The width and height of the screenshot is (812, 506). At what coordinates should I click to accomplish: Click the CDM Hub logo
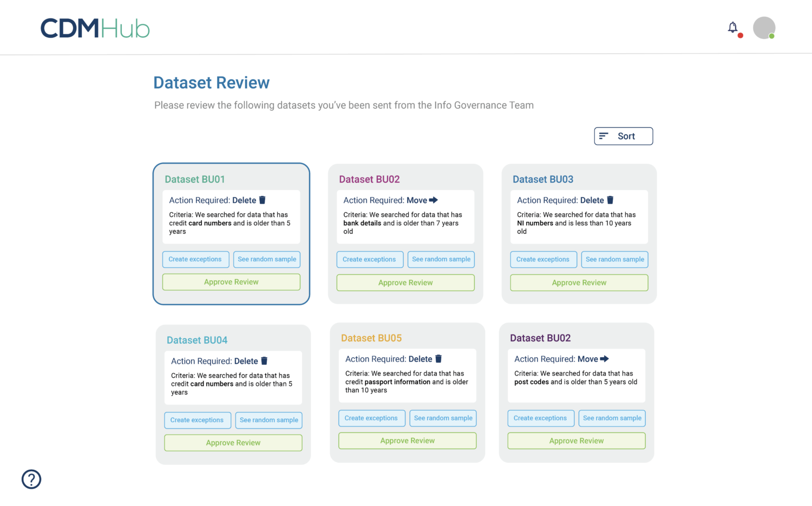point(95,28)
